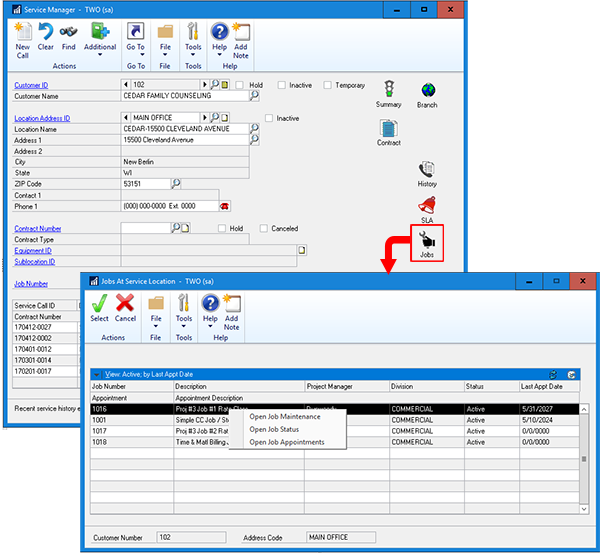
Task: Click the ZIP Code input field
Action: [x=144, y=184]
